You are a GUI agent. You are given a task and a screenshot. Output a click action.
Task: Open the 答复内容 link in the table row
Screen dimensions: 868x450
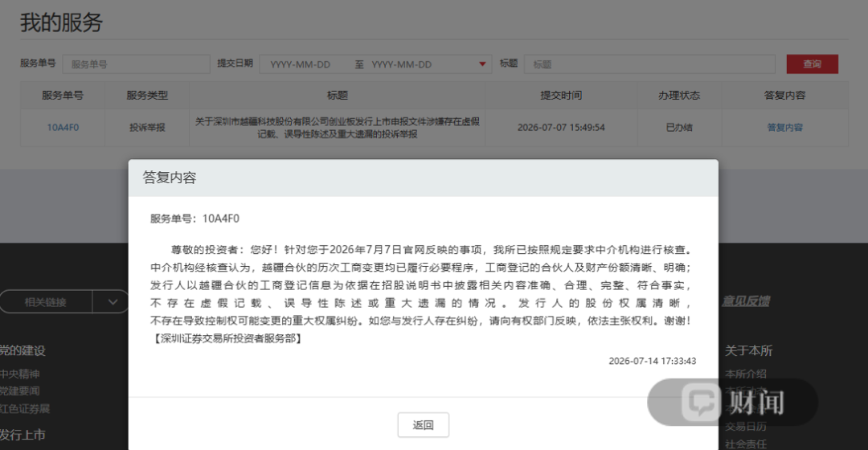pyautogui.click(x=784, y=127)
